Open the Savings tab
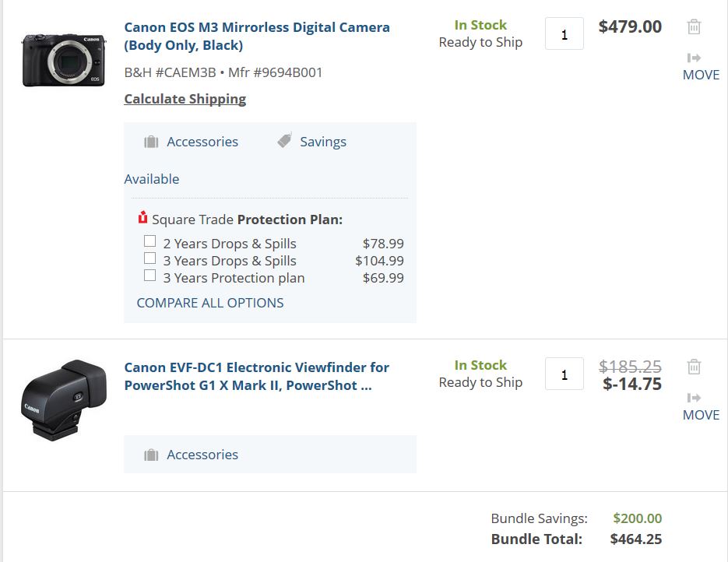This screenshot has width=728, height=562. 322,142
